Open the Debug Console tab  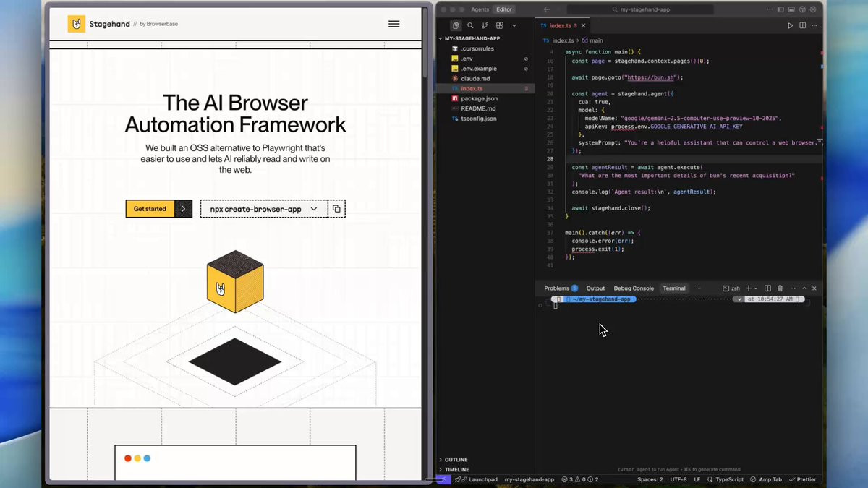coord(634,288)
